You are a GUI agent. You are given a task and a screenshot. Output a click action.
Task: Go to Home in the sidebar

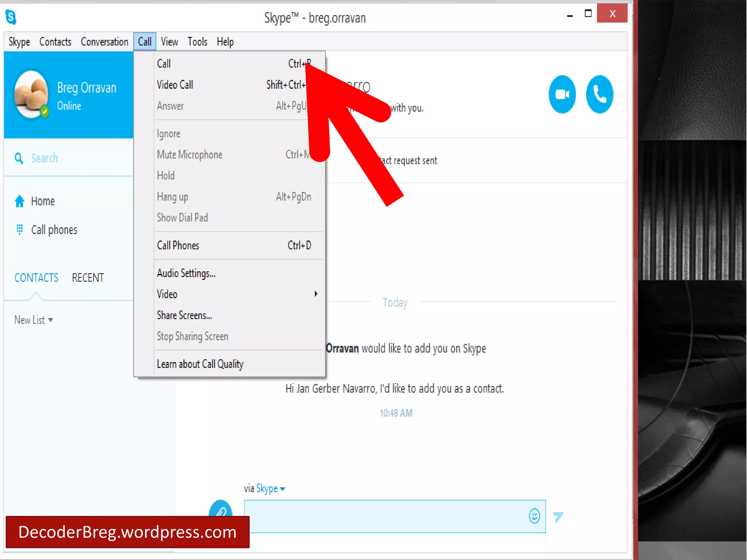pyautogui.click(x=43, y=201)
